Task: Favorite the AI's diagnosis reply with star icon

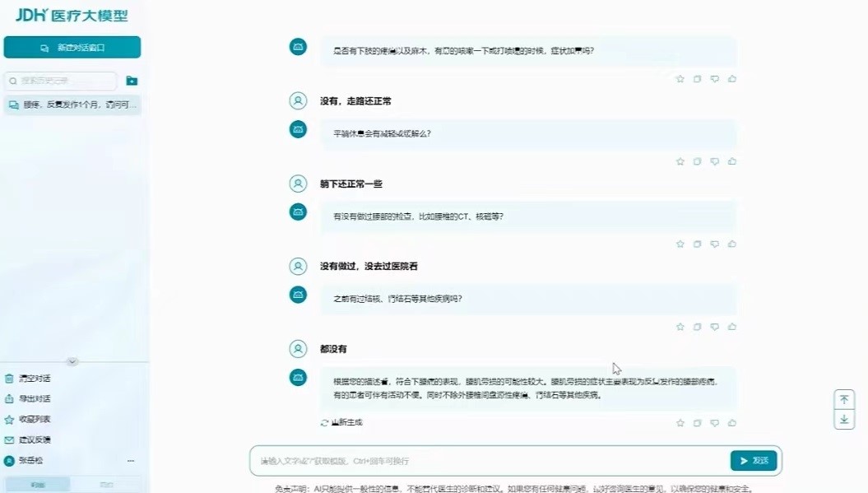Action: click(680, 422)
